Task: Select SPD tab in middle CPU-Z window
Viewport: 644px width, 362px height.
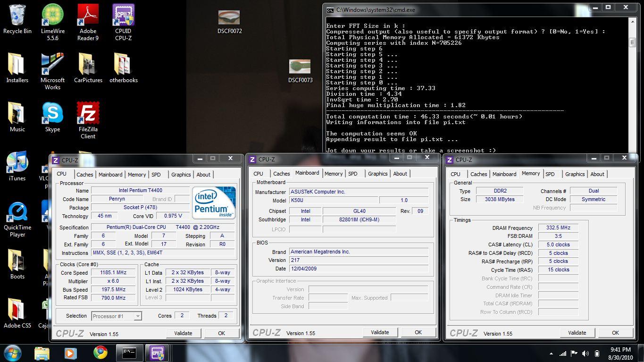Action: point(353,174)
